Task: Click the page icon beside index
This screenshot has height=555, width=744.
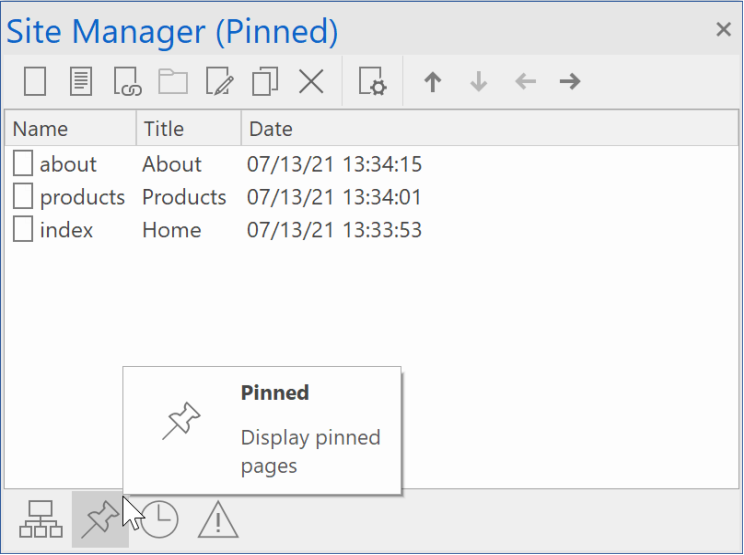Action: click(x=23, y=229)
